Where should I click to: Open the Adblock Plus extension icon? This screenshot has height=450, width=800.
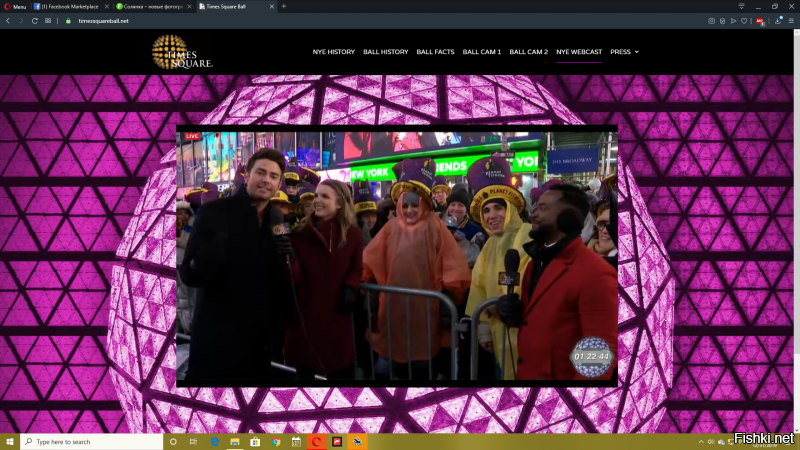760,21
